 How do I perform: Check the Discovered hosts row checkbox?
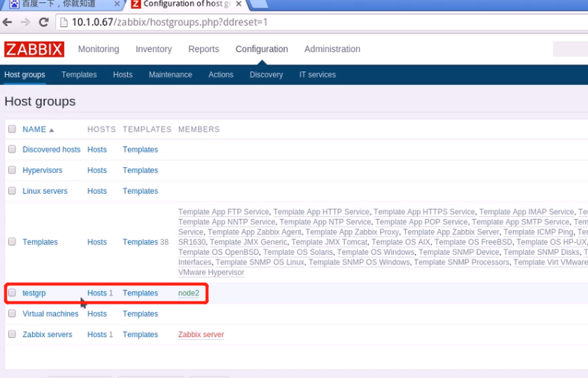coord(12,149)
